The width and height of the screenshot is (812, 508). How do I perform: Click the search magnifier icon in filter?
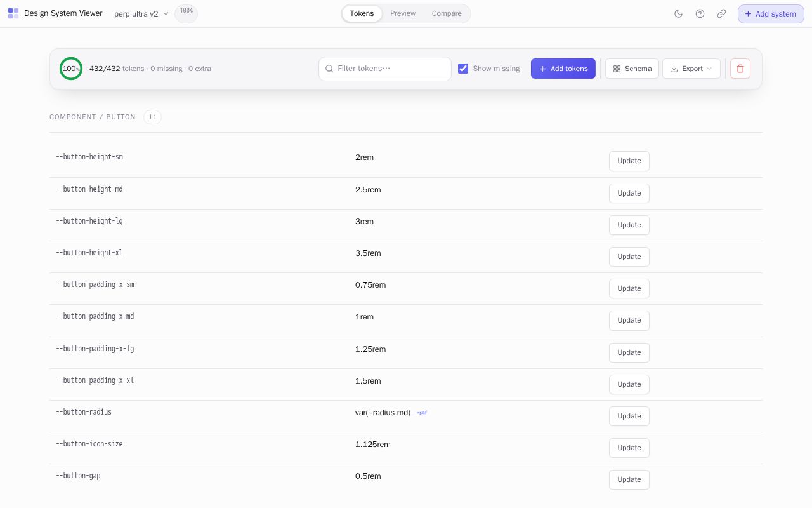pos(329,69)
